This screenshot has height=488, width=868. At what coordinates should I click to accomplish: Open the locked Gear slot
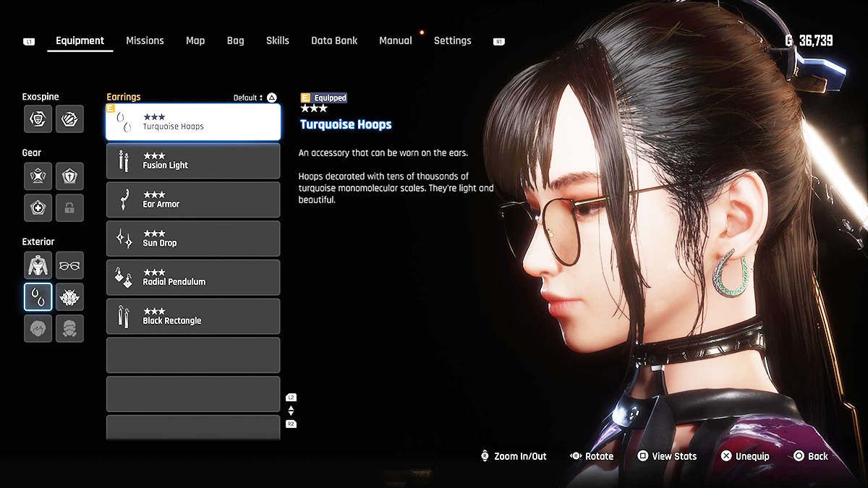(69, 207)
